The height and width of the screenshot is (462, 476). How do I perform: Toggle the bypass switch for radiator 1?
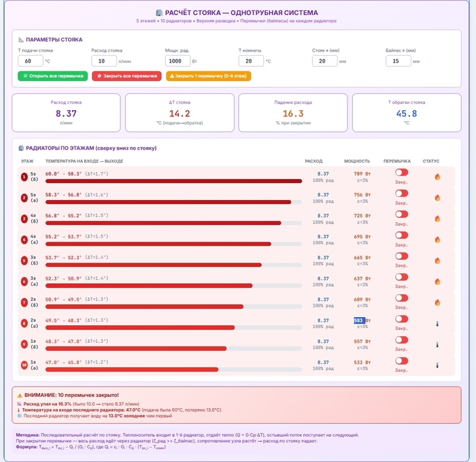point(401,172)
